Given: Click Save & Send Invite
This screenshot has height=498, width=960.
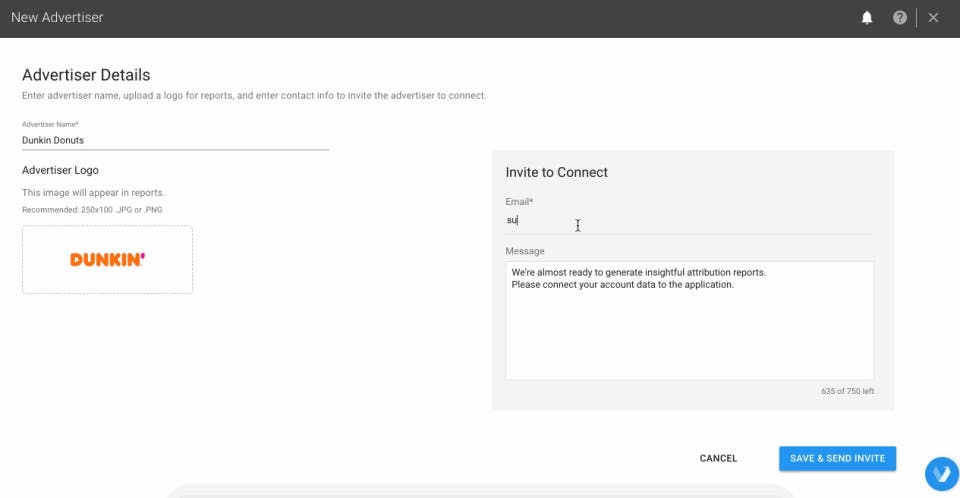Looking at the screenshot, I should point(837,458).
